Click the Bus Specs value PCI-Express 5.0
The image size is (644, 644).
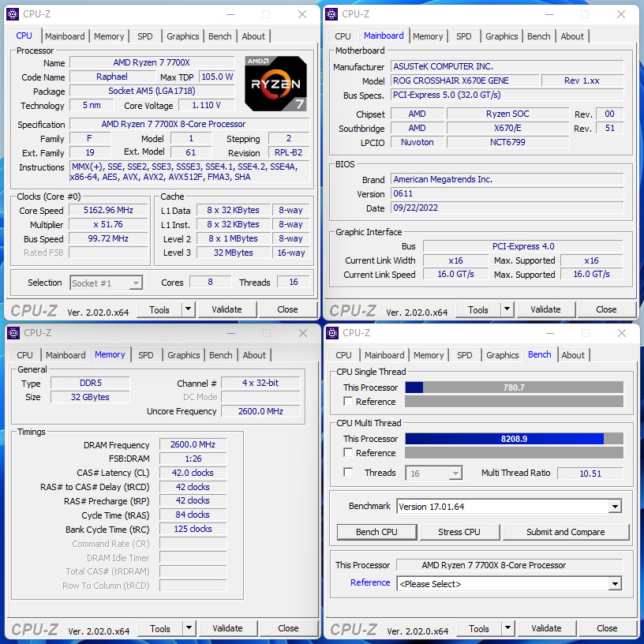(x=507, y=95)
